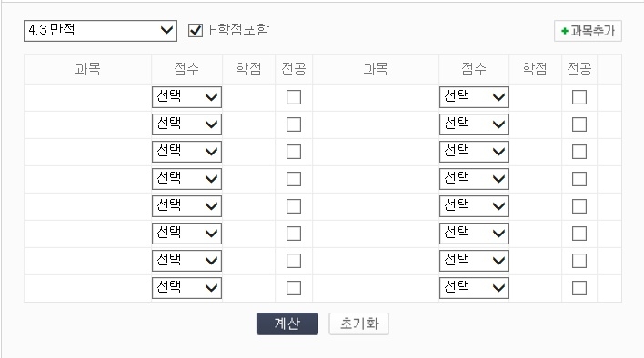Open first row right 점수 선택 dropdown

point(474,97)
